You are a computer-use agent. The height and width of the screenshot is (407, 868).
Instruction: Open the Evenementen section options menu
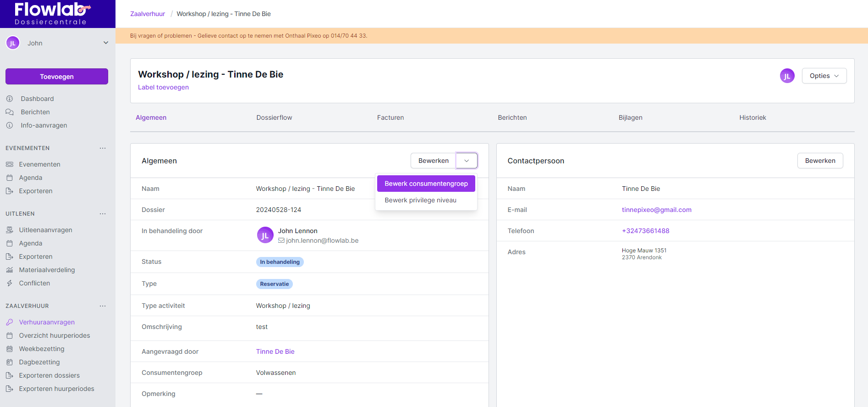(103, 148)
